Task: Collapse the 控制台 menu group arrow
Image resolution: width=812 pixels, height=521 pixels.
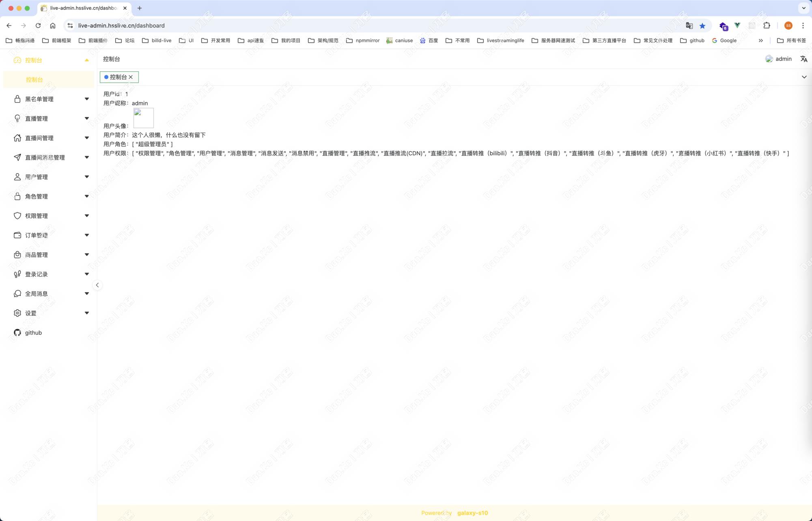Action: point(86,60)
